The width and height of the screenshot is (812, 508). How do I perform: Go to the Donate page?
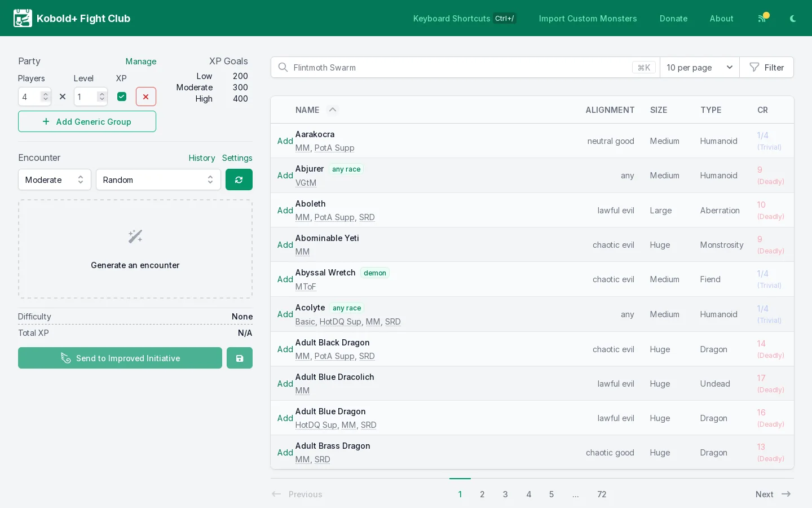[x=674, y=19]
